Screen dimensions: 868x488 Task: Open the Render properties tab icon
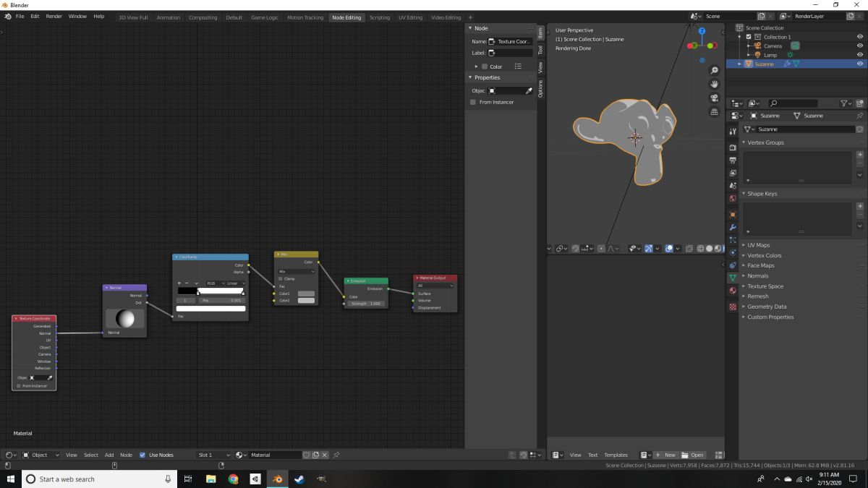point(733,147)
